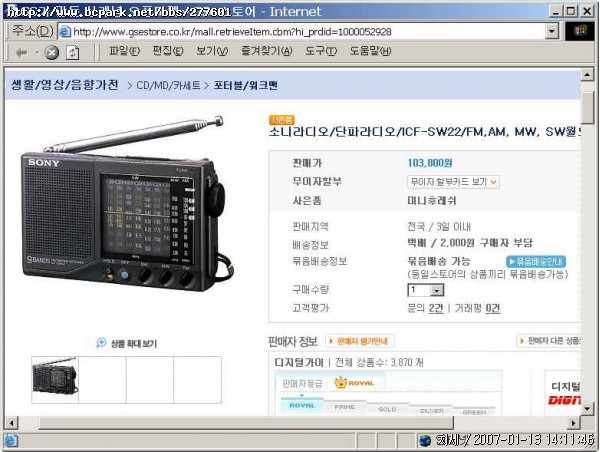Go to 포터블/워크맨 breadcrumb
Screen dimensions: 600x452
(x=245, y=85)
